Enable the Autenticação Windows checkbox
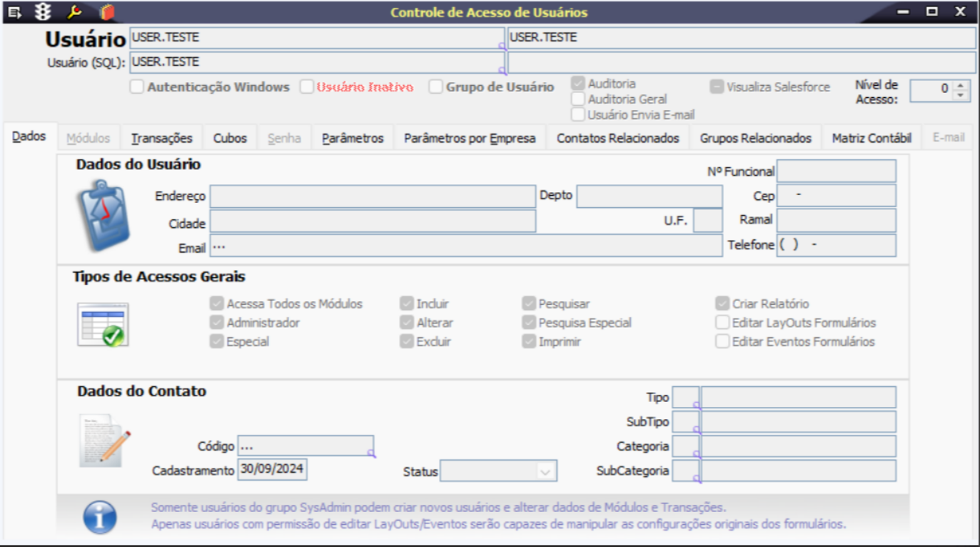980x547 pixels. [137, 87]
